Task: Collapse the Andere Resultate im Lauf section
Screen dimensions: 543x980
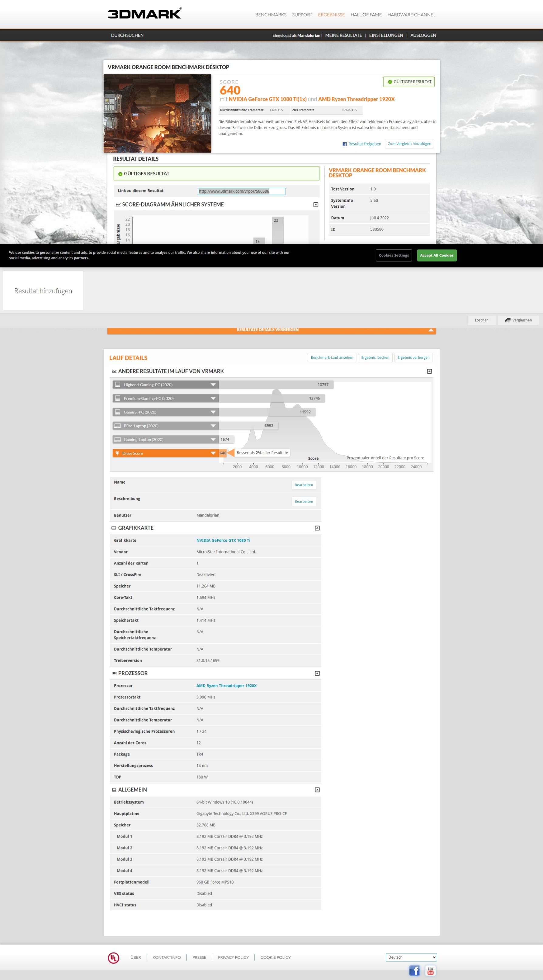Action: tap(429, 371)
